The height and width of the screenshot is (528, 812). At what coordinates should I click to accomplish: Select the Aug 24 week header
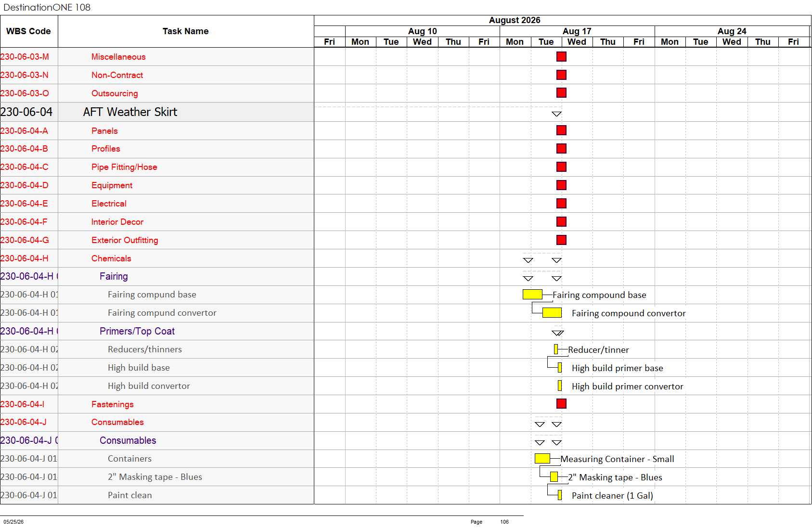click(x=732, y=31)
